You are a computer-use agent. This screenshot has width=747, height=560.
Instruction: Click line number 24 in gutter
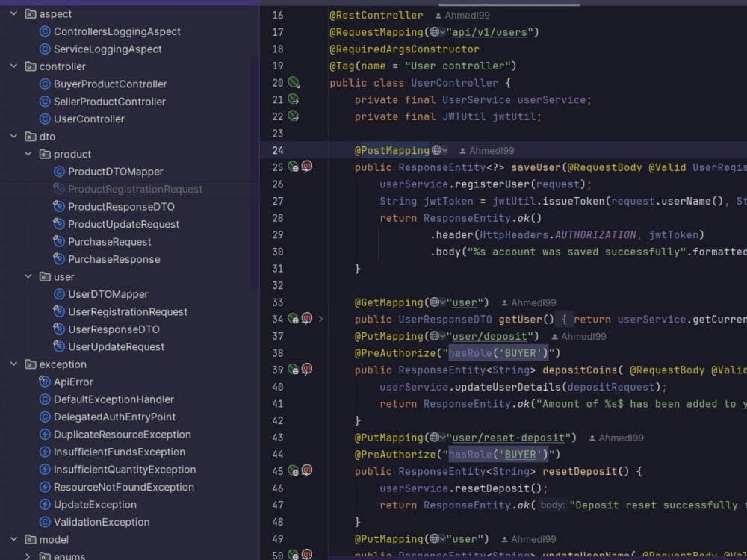(278, 150)
